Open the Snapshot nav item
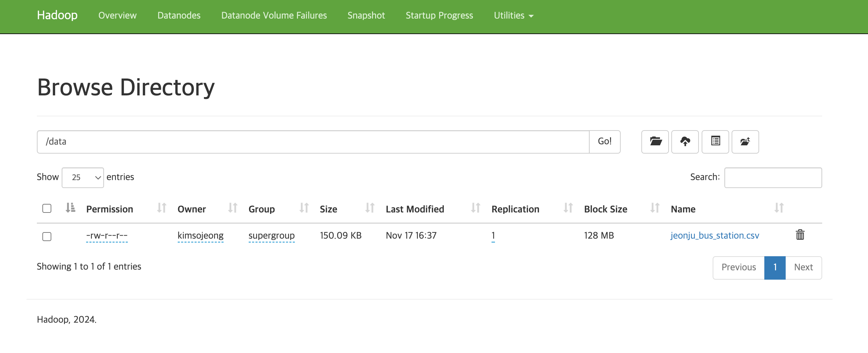This screenshot has height=353, width=868. pos(366,15)
